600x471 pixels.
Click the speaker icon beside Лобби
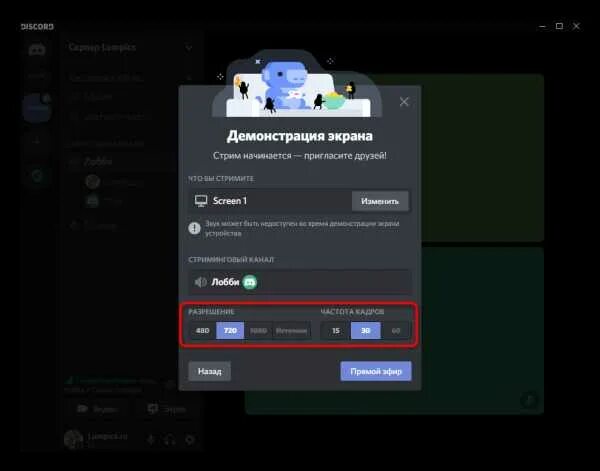coord(200,282)
